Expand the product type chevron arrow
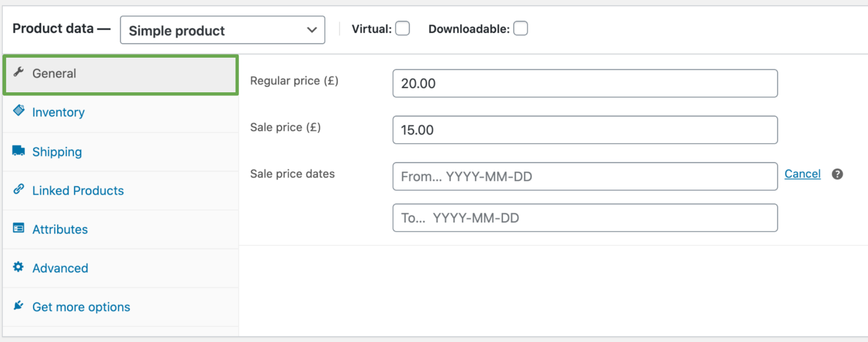This screenshot has width=868, height=342. [x=312, y=30]
